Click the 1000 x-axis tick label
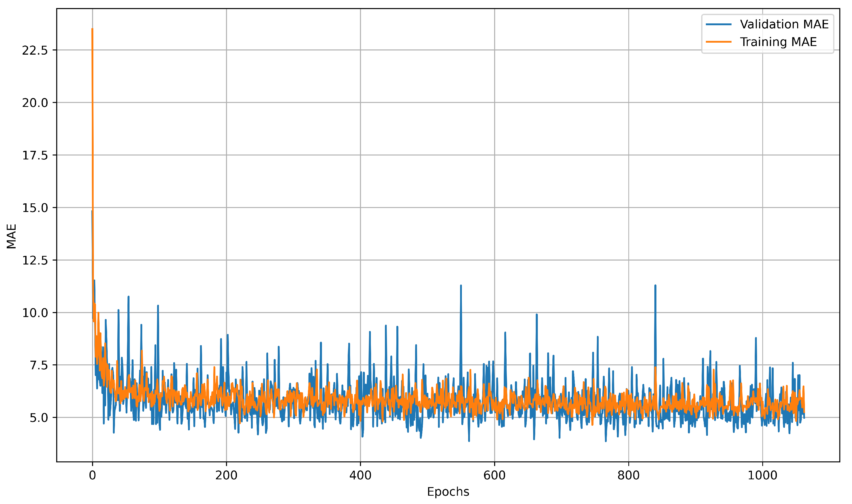852x504 pixels. tap(762, 475)
